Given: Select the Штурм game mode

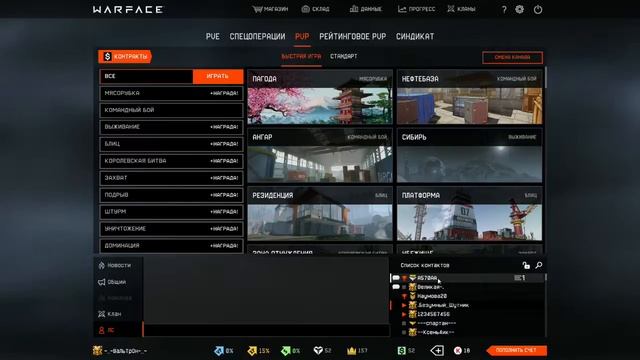Looking at the screenshot, I should coord(171,212).
